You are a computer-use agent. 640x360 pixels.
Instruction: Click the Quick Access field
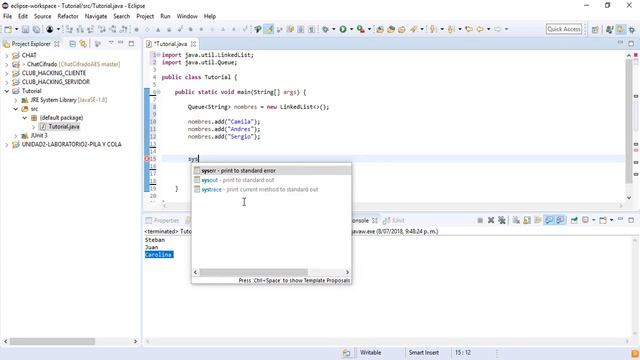coord(564,29)
